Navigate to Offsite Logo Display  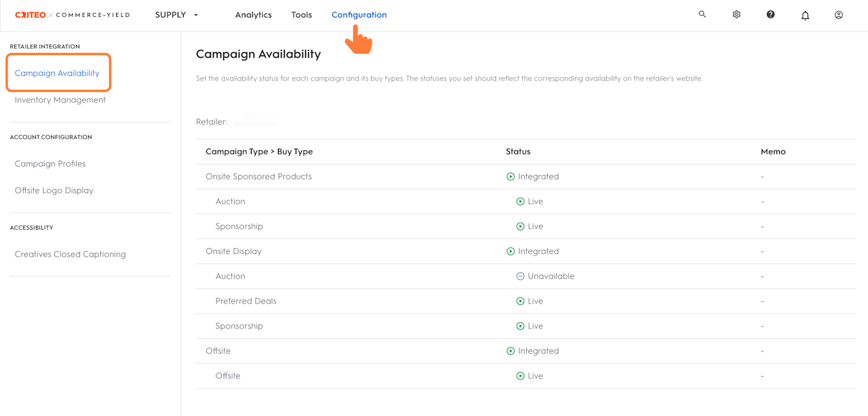tap(54, 190)
